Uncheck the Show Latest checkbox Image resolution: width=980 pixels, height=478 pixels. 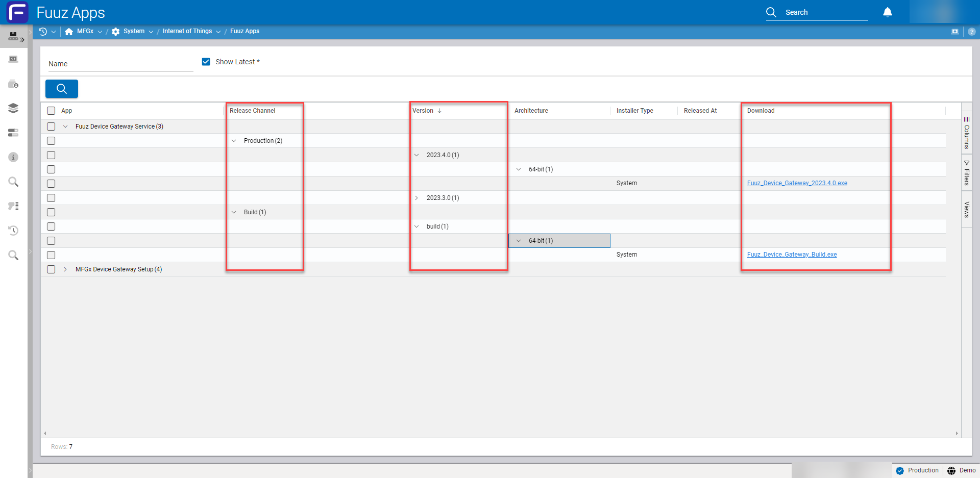pos(206,62)
